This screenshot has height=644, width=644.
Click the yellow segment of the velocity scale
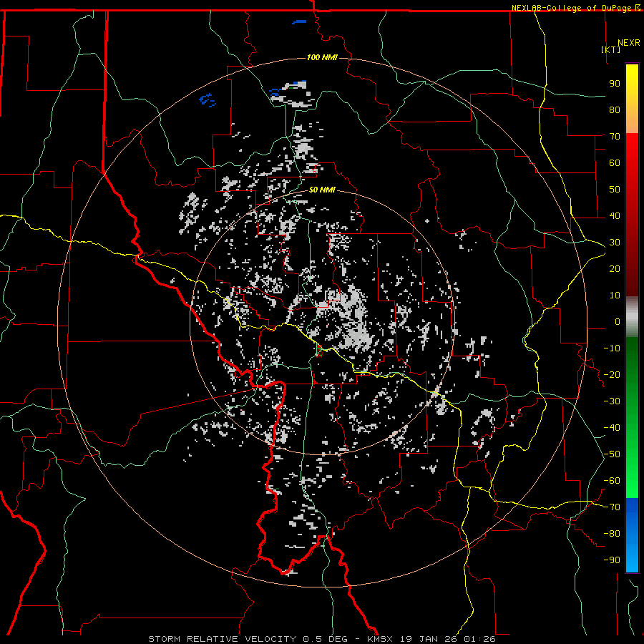632,86
